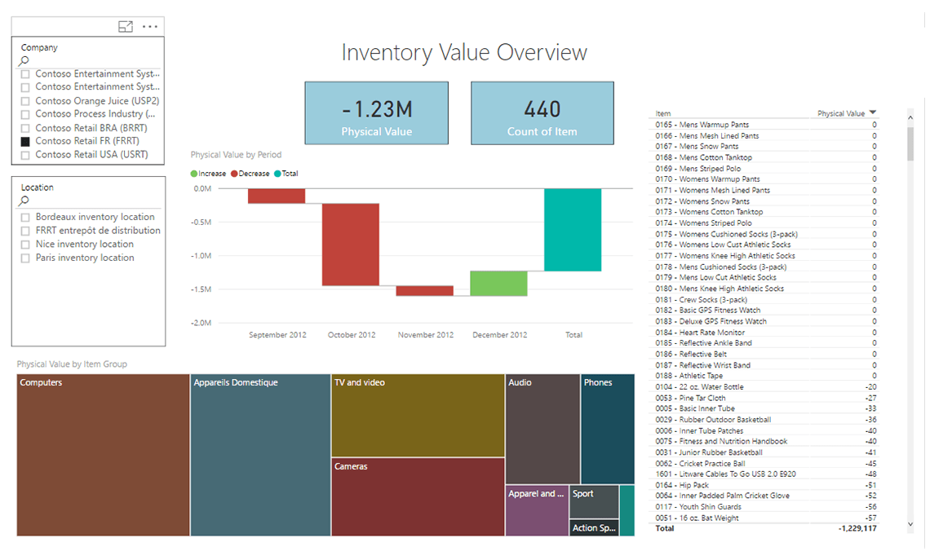
Task: Click the Total legend teal dot
Action: point(277,174)
